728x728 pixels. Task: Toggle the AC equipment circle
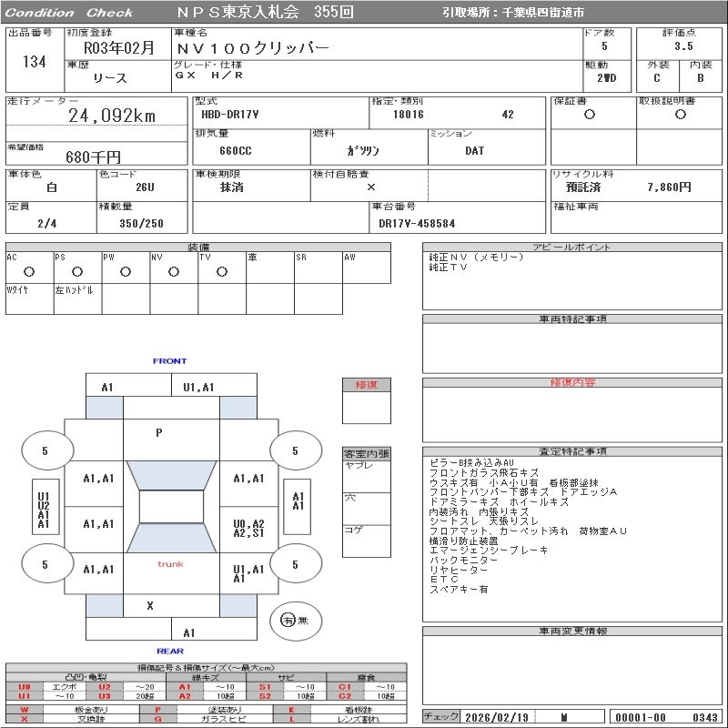(29, 271)
